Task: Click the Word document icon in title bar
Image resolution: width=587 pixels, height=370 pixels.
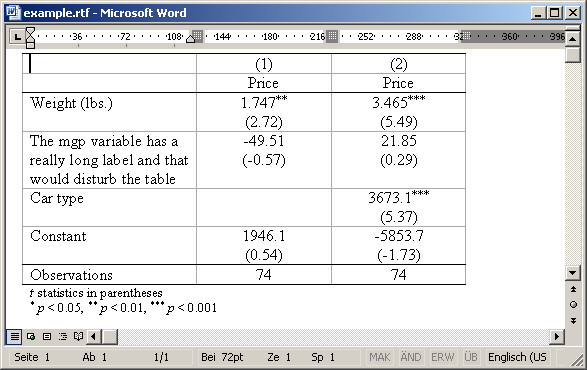Action: (x=13, y=13)
